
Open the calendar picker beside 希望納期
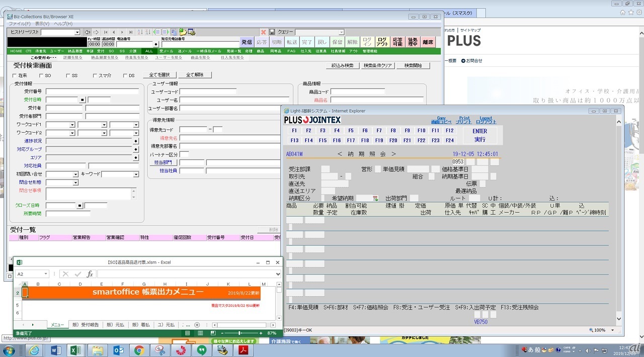tap(375, 199)
